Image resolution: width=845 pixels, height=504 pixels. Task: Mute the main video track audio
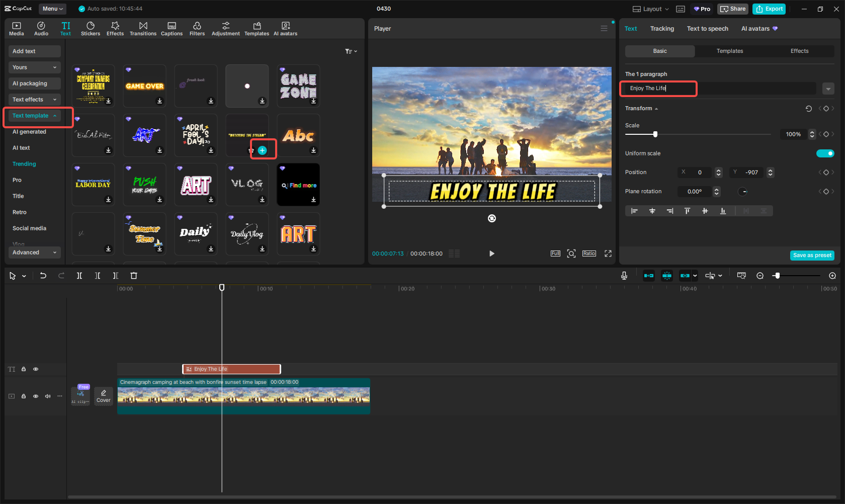(x=48, y=396)
